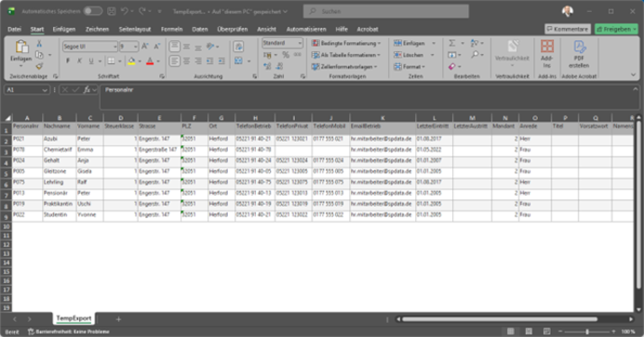Viewport: 644px width, 337px height.
Task: Click the undo arrow icon
Action: pos(125,11)
